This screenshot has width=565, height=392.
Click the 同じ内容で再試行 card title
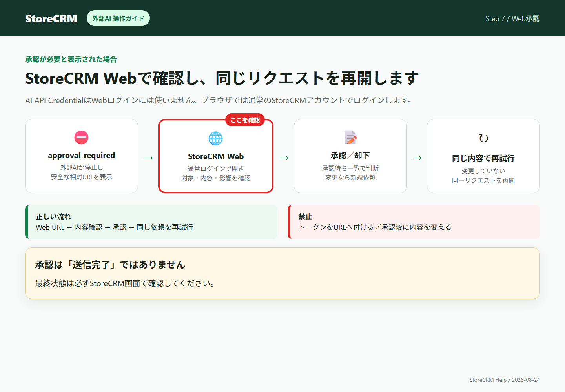(483, 158)
